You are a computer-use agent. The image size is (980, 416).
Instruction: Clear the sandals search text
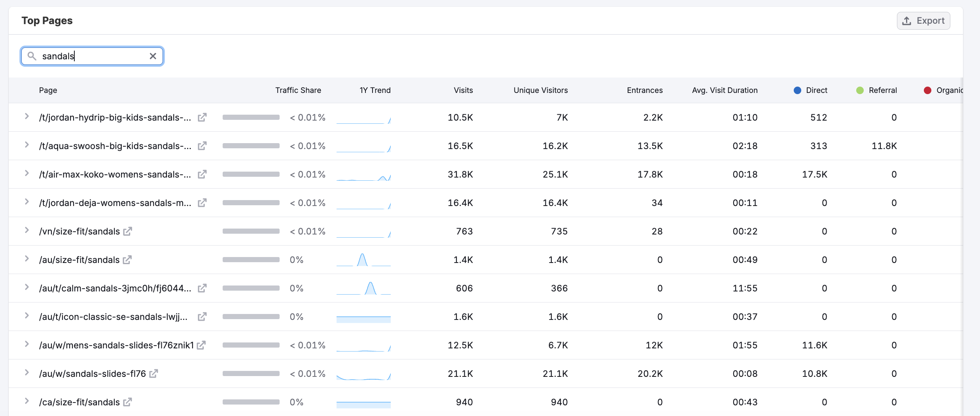(153, 56)
